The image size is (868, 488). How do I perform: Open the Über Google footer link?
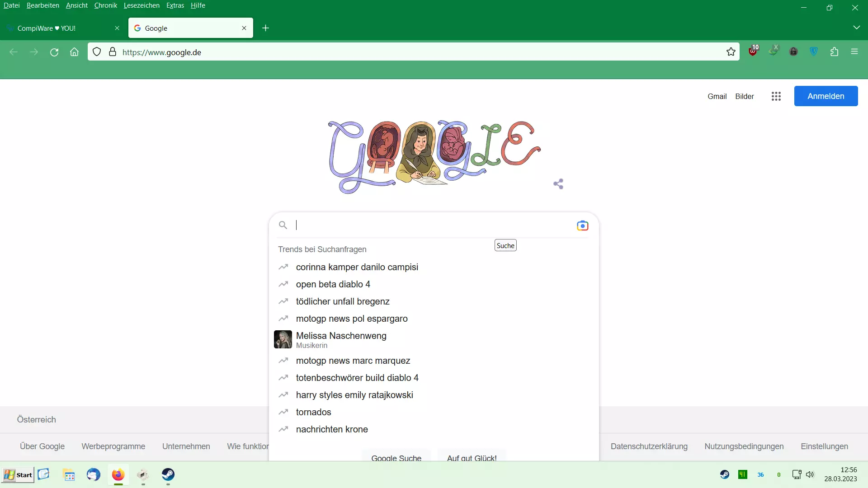(x=42, y=446)
